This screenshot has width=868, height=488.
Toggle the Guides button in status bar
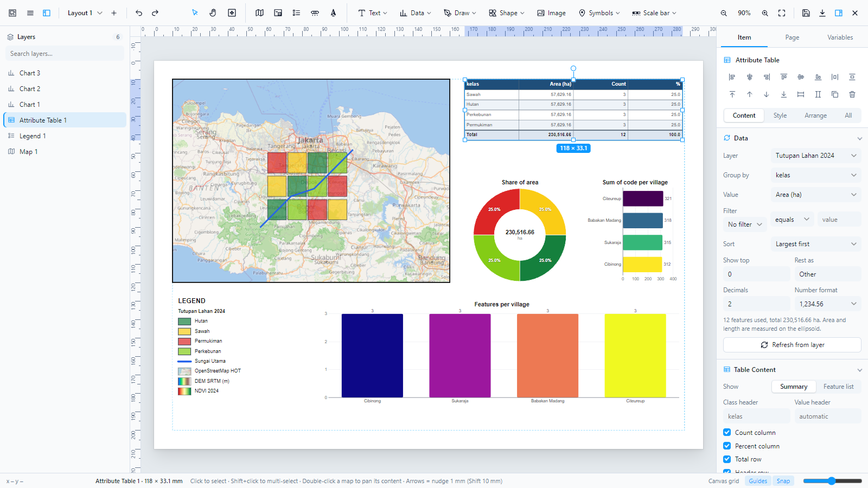(x=758, y=481)
